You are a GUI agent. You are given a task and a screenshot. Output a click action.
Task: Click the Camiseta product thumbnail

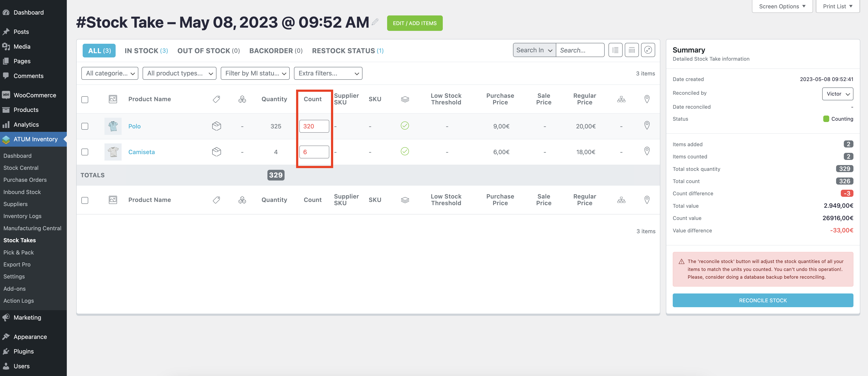[113, 152]
